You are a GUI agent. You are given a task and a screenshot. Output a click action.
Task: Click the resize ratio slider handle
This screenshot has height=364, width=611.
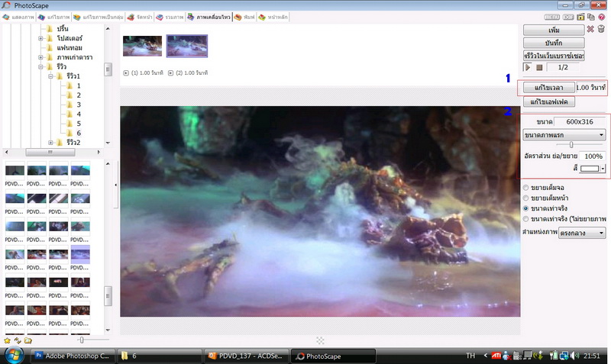571,145
